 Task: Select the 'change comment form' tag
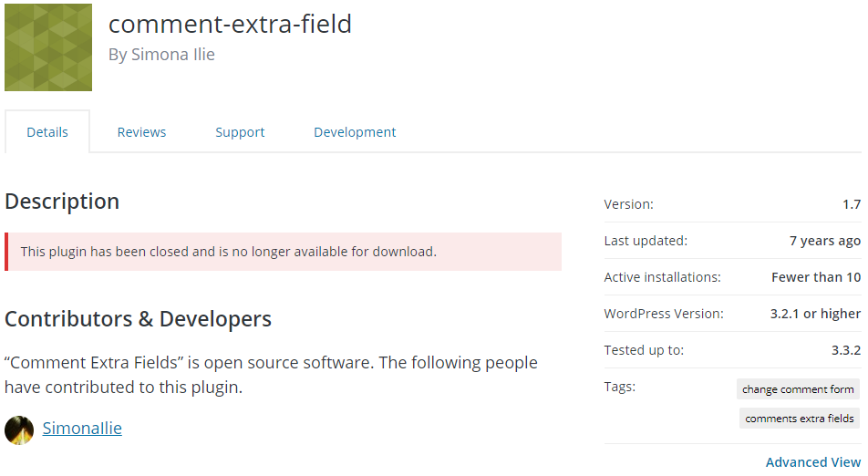(798, 389)
